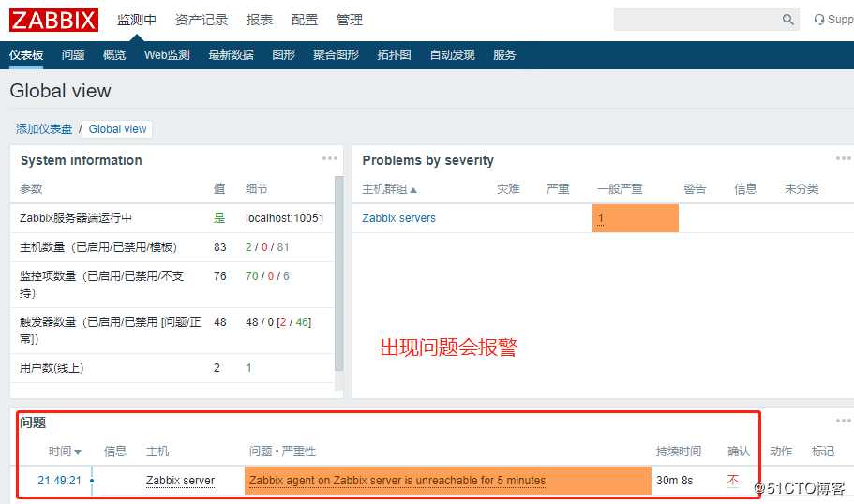Click the 添加仪表盘 breadcrumb link

pyautogui.click(x=44, y=129)
